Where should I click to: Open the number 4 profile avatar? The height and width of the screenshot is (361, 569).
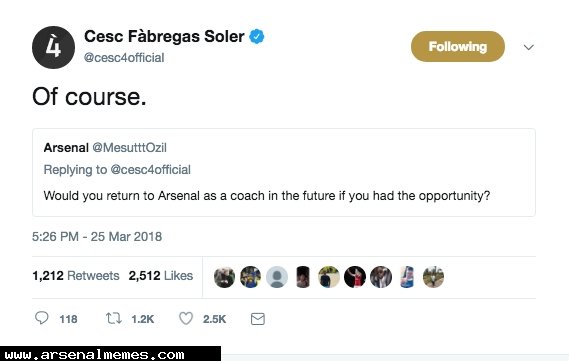click(53, 47)
